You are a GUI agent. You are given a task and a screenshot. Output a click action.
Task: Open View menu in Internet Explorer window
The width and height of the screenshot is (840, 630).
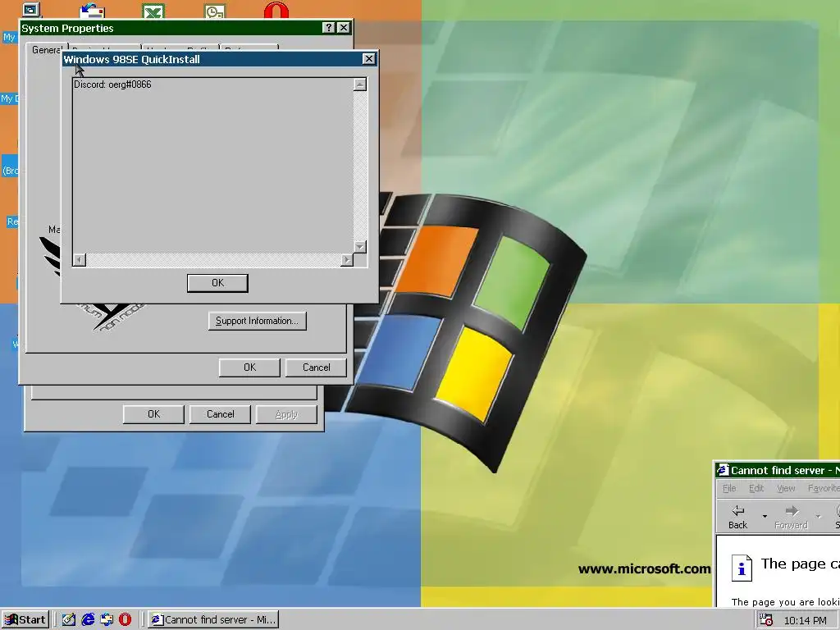[786, 488]
